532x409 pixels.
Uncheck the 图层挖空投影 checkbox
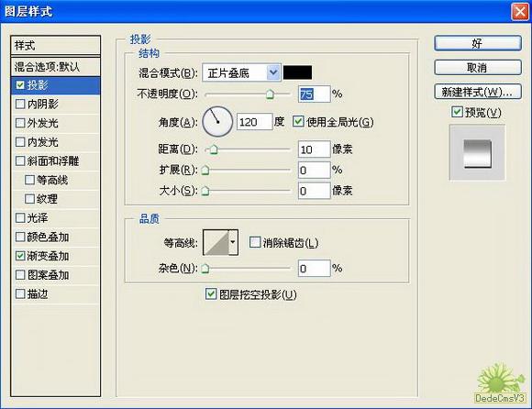(211, 294)
